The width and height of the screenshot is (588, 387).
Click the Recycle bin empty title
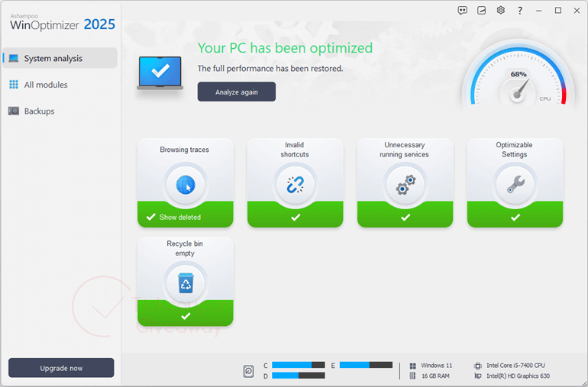(185, 248)
